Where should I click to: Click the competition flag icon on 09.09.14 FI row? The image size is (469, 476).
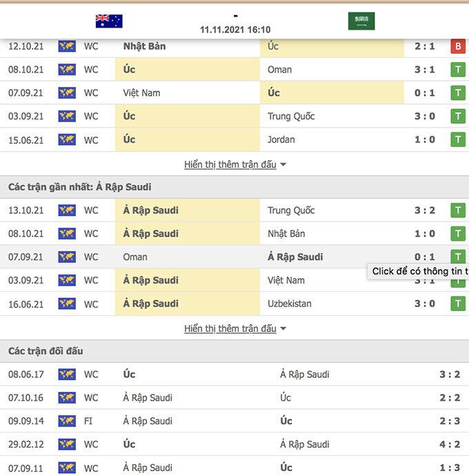point(67,421)
